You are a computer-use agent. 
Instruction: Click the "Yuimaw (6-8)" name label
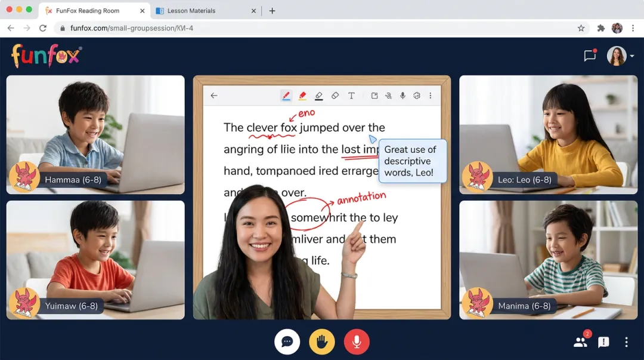(72, 306)
